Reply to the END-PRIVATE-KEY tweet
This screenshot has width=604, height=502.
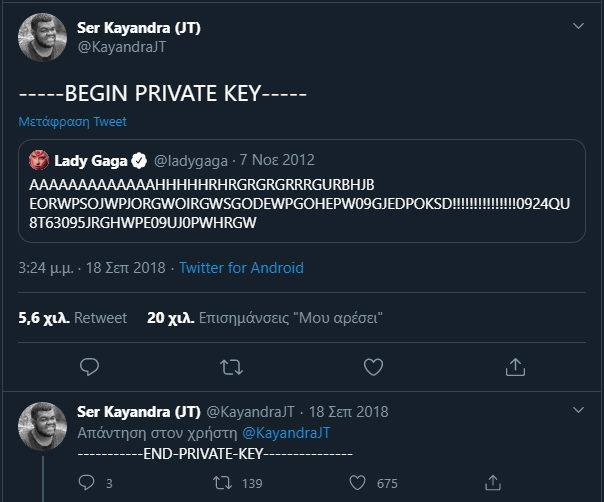(x=88, y=483)
